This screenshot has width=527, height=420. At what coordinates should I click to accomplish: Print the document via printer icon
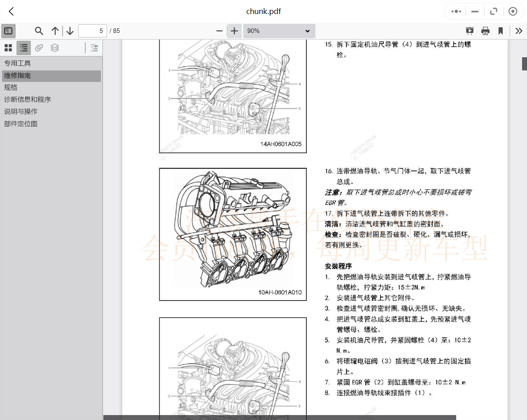(485, 31)
